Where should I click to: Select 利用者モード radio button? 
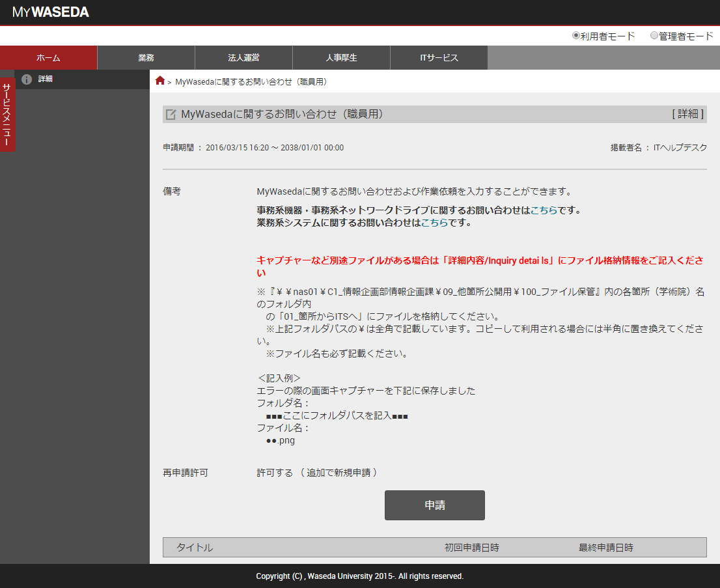tap(576, 35)
